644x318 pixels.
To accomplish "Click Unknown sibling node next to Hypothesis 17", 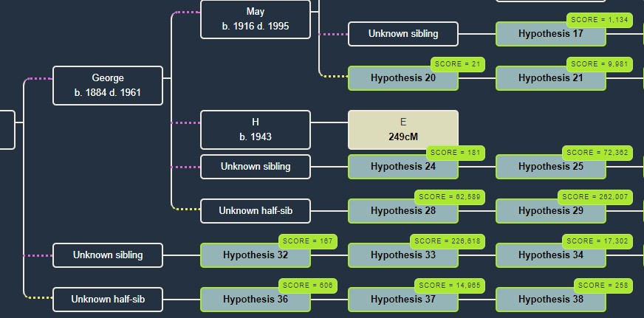I will (403, 34).
